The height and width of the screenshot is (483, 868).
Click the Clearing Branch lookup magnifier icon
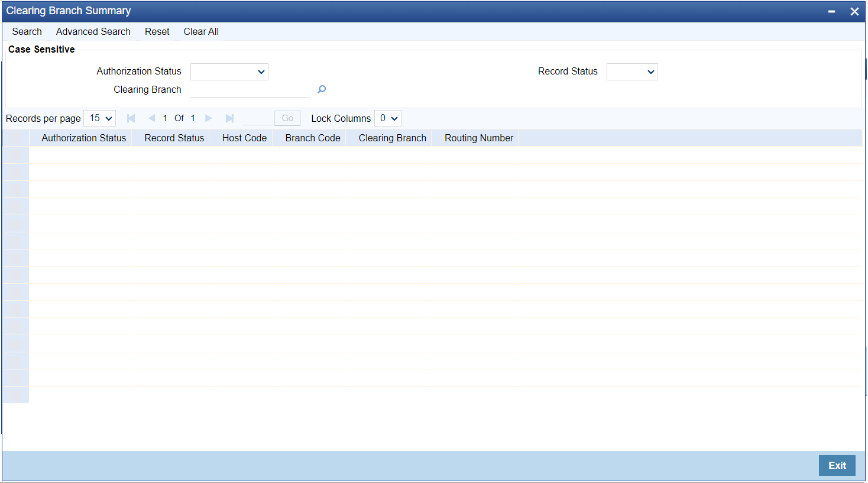322,89
